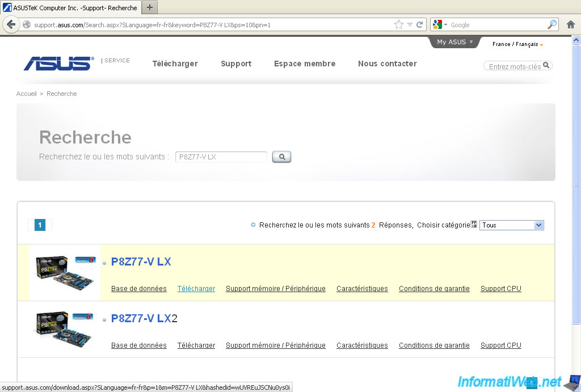Click the Recherche breadcrumb
The image size is (581, 392).
coord(61,94)
